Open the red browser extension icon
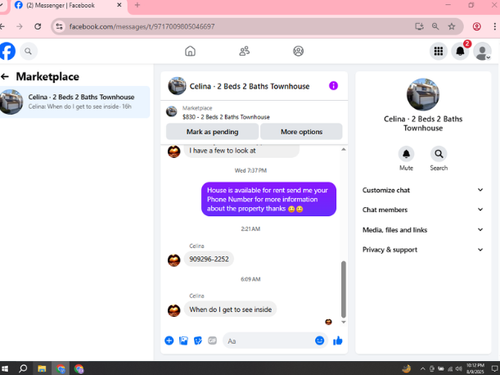Viewport: 500px width, 375px height. coord(477,26)
